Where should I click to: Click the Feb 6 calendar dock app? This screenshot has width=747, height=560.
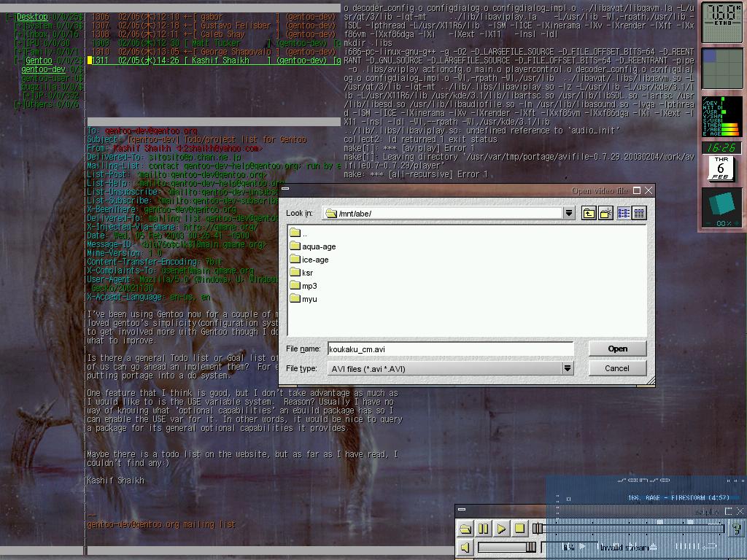click(x=720, y=168)
